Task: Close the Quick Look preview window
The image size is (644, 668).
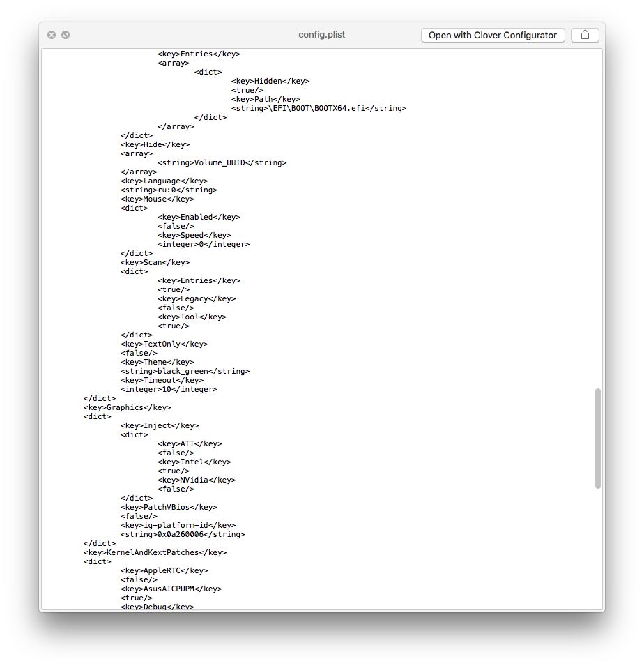Action: point(52,35)
